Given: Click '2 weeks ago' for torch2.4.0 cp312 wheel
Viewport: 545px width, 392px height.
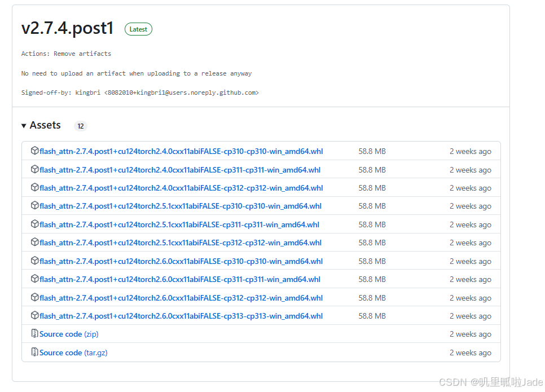Looking at the screenshot, I should pyautogui.click(x=471, y=188).
